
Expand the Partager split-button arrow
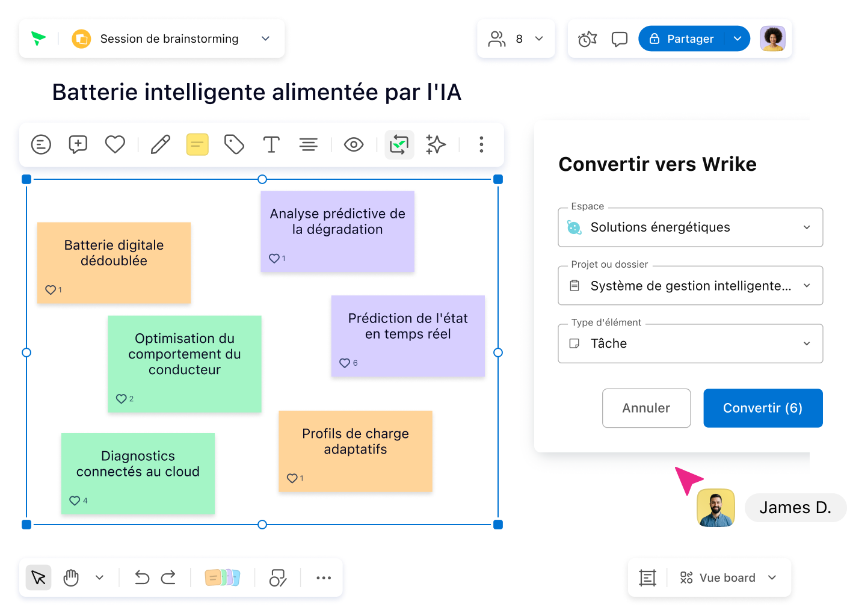[x=738, y=38]
